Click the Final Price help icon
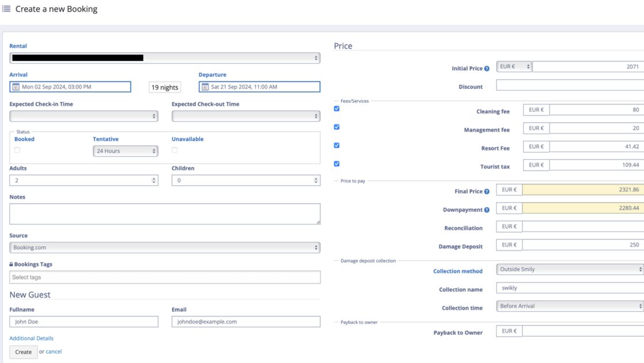Screen dimensions: 644x363 [x=486, y=192]
